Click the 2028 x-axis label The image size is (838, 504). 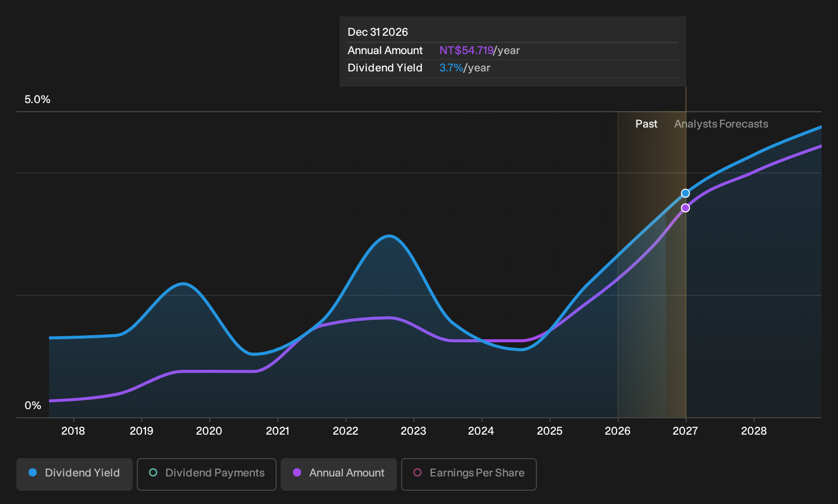point(754,431)
